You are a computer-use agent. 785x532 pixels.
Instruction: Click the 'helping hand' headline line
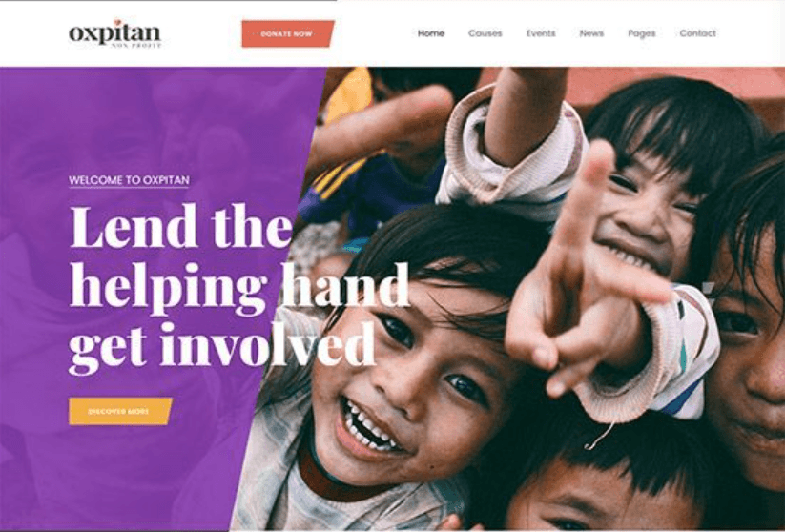(x=239, y=286)
